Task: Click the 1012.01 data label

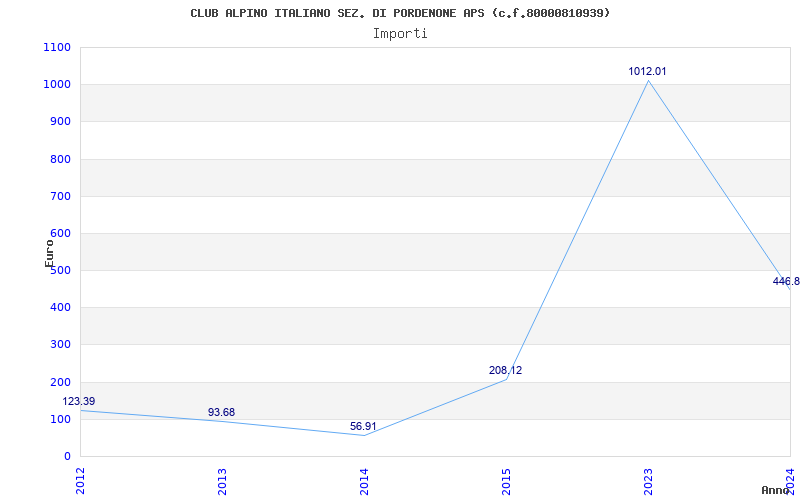Action: tap(647, 71)
